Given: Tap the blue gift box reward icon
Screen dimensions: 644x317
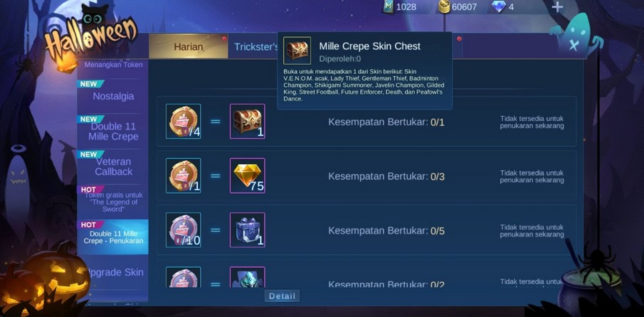Looking at the screenshot, I should 247,230.
